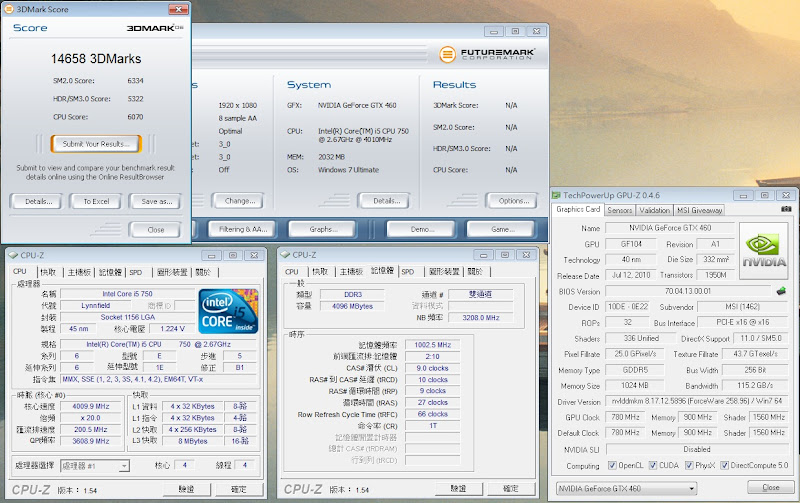The height and width of the screenshot is (503, 800).
Task: Click the 3DMark Score window title icon
Action: 8,8
